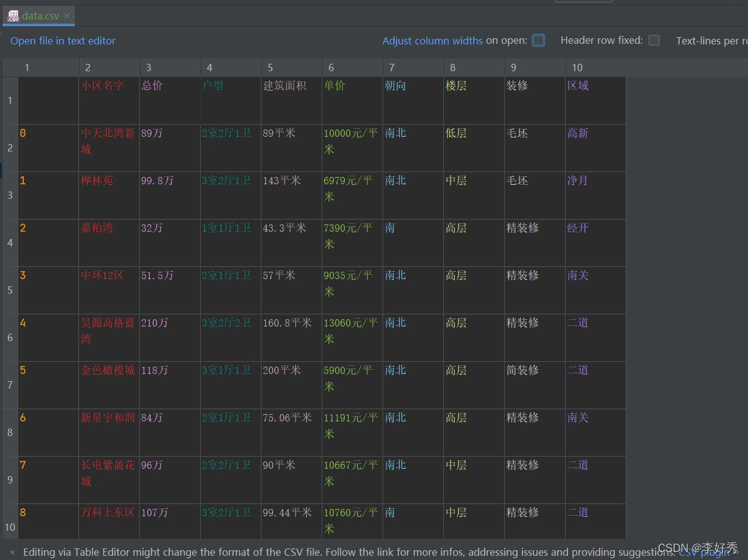The height and width of the screenshot is (560, 748).
Task: Select cell 89万
Action: (170, 148)
